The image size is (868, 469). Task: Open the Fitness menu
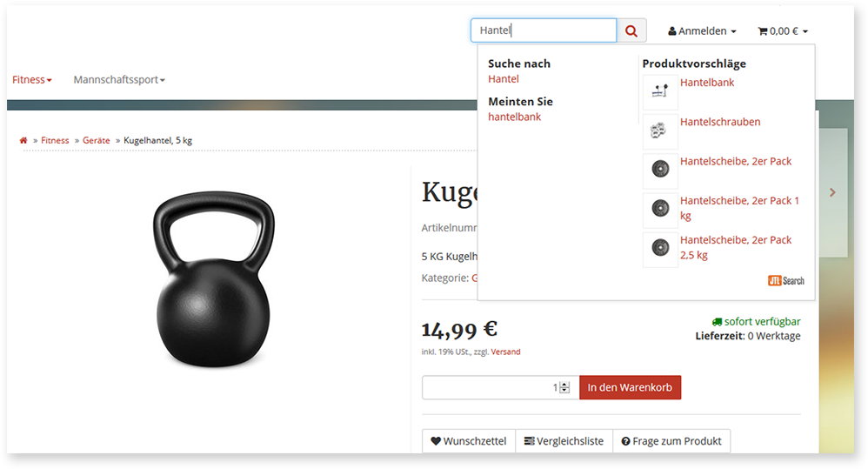point(32,80)
